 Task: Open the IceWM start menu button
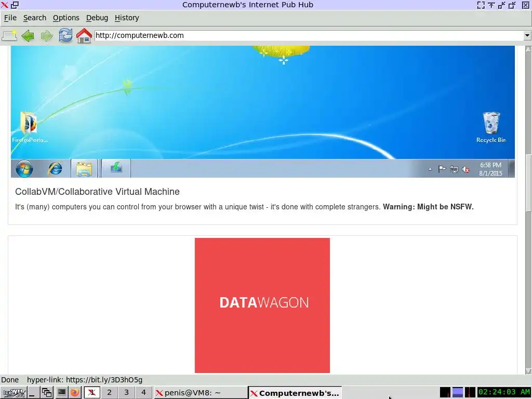14,393
